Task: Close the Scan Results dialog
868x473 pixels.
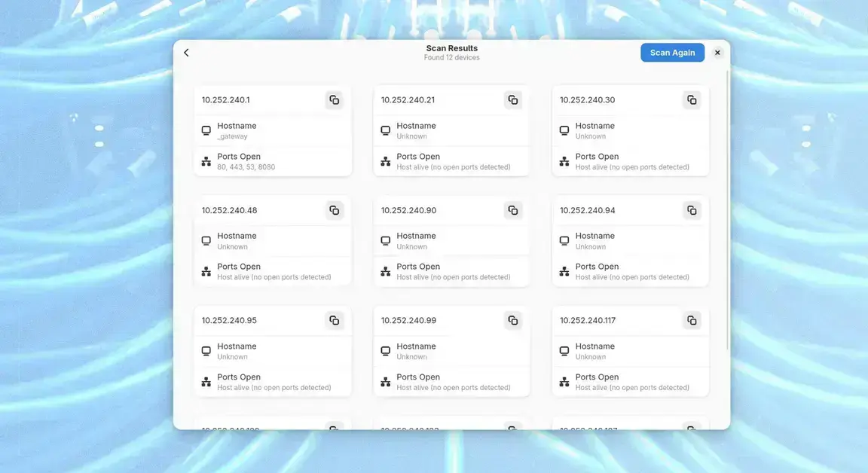Action: tap(717, 53)
